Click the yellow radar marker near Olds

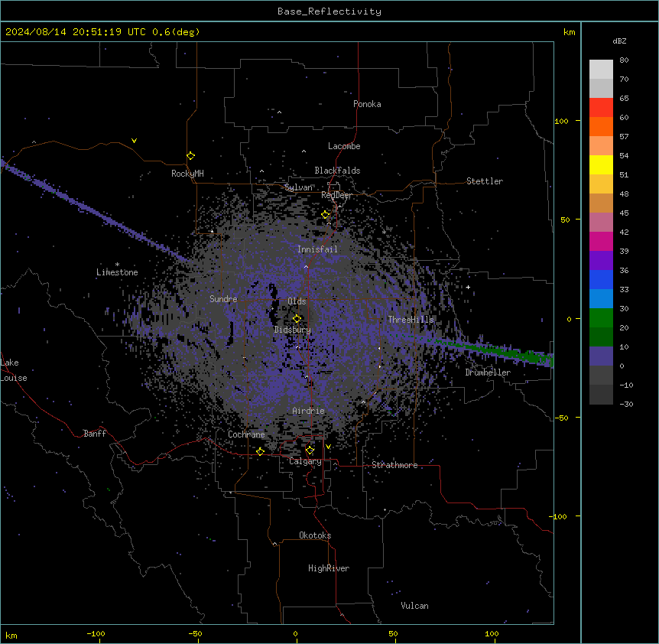(297, 319)
